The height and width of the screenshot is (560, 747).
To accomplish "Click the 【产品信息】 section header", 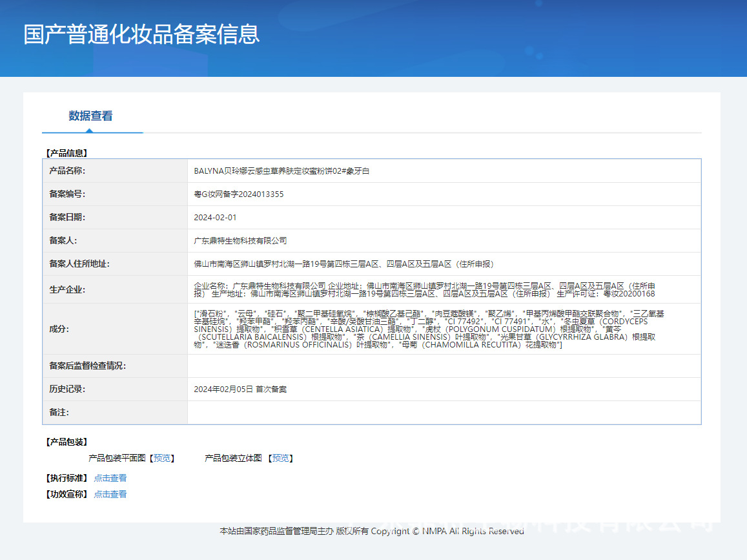I will click(67, 153).
